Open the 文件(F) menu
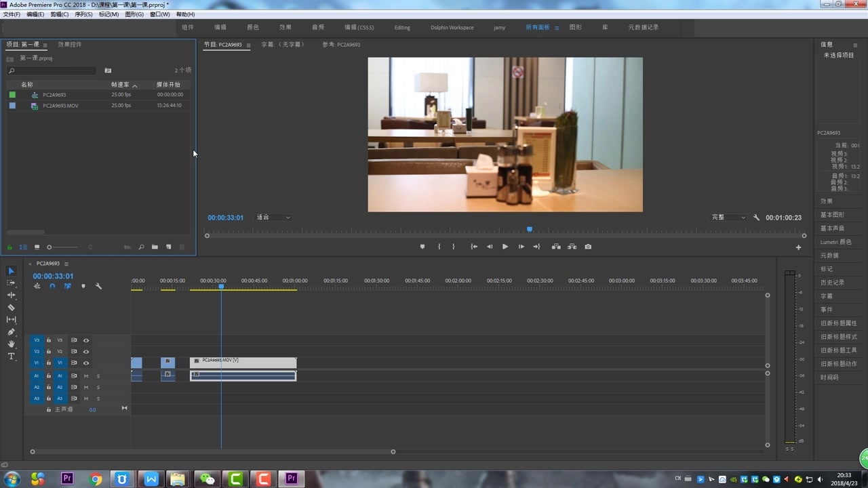Screen dimensions: 868x488 point(12,14)
